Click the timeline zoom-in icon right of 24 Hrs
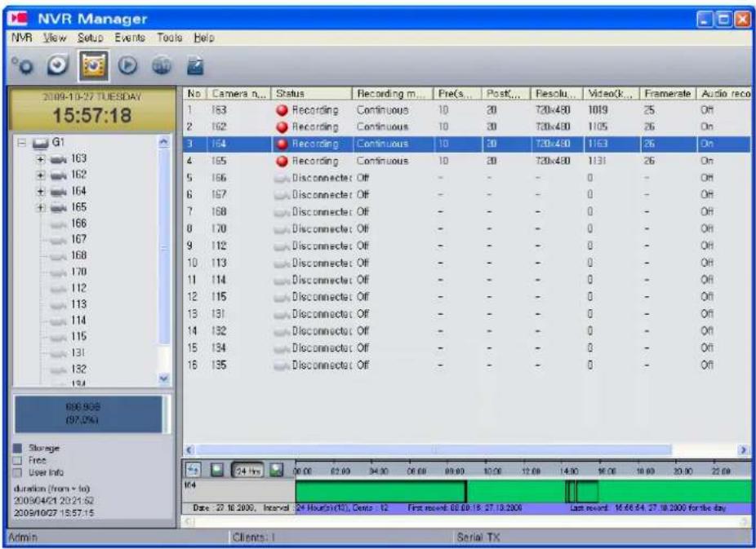 click(276, 469)
